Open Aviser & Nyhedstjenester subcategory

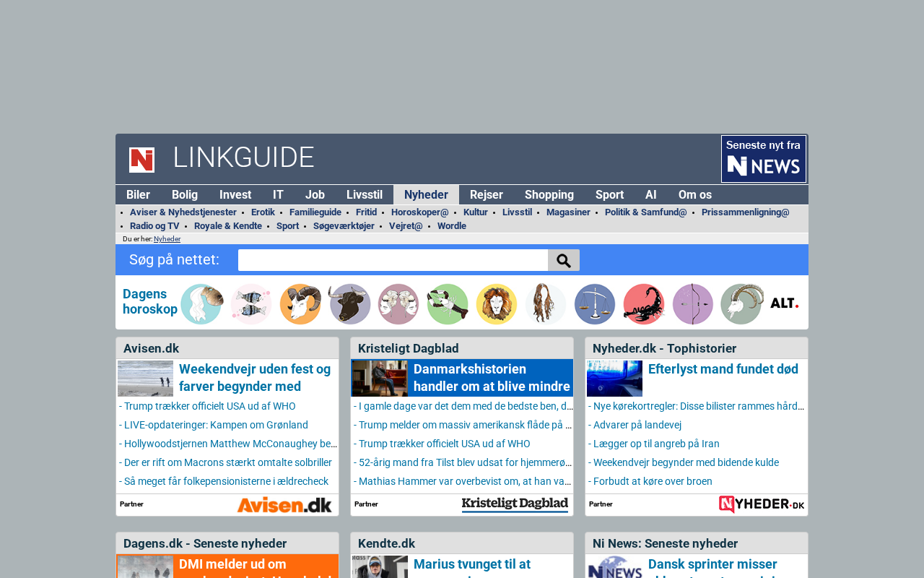(x=183, y=212)
